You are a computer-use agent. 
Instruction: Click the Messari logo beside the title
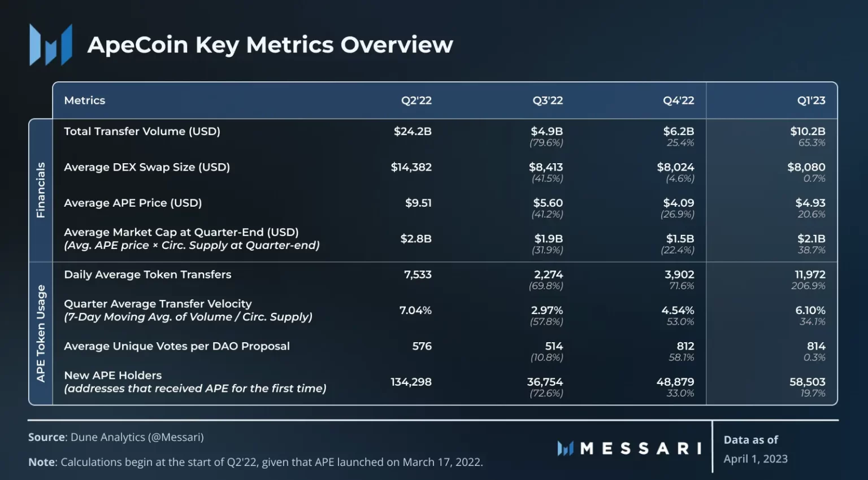point(51,45)
